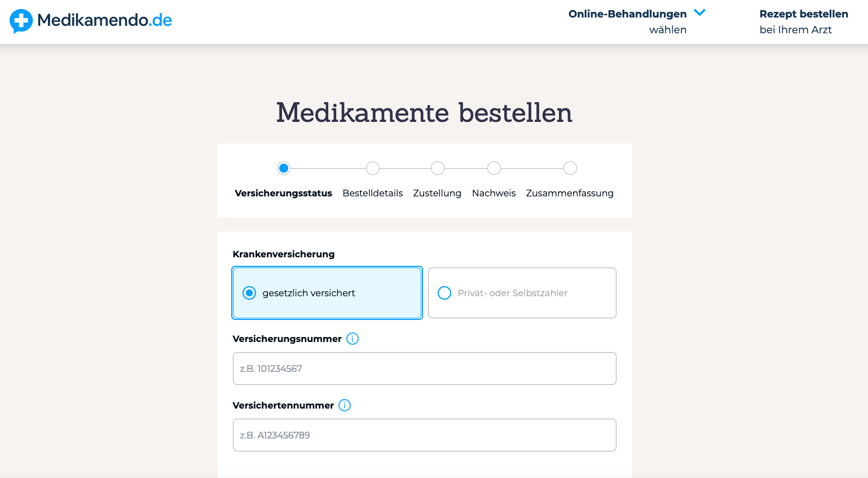Click the Medikamendo plus-cross logo icon
The width and height of the screenshot is (868, 478).
tap(21, 21)
